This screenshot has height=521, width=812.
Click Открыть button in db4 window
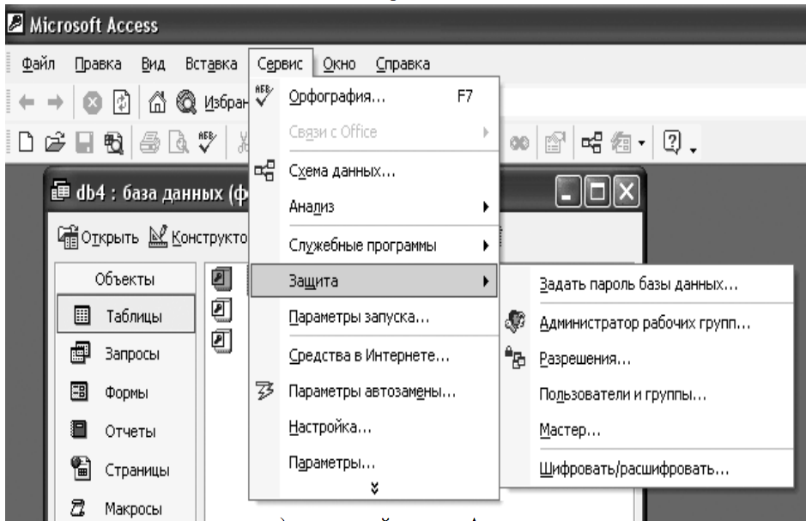pos(98,237)
